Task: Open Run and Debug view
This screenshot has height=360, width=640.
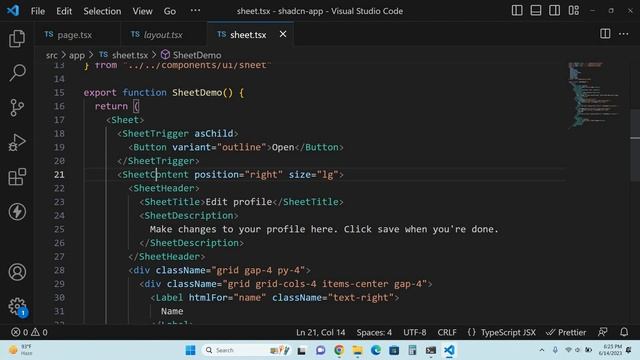Action: click(17, 142)
